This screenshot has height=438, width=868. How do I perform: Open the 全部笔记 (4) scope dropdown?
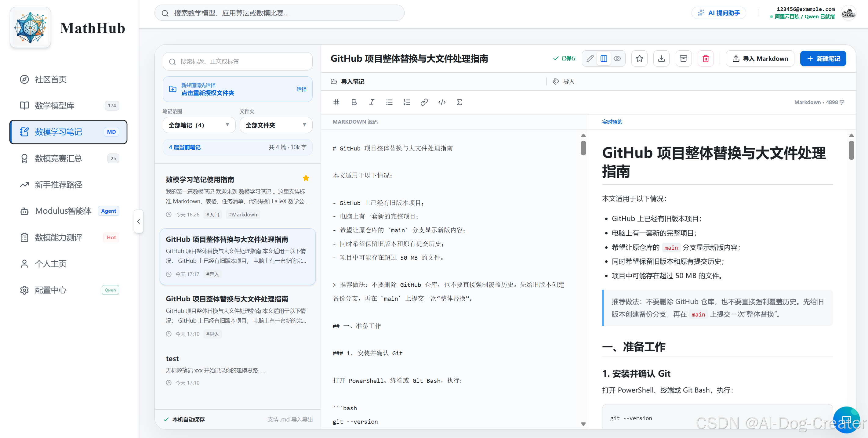pos(199,125)
